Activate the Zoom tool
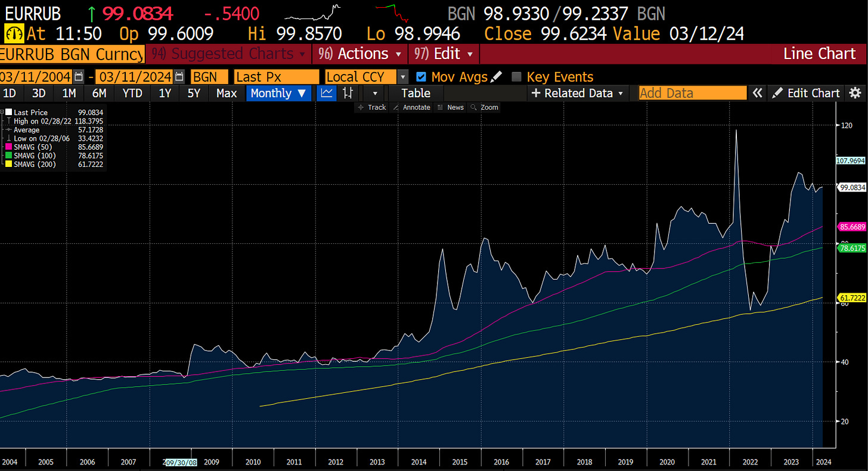The image size is (868, 471). click(x=484, y=107)
